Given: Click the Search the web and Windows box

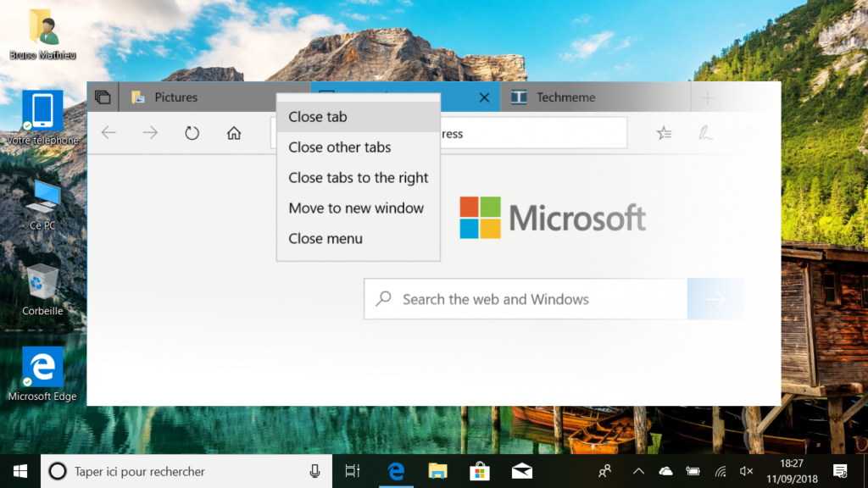Looking at the screenshot, I should tap(526, 299).
